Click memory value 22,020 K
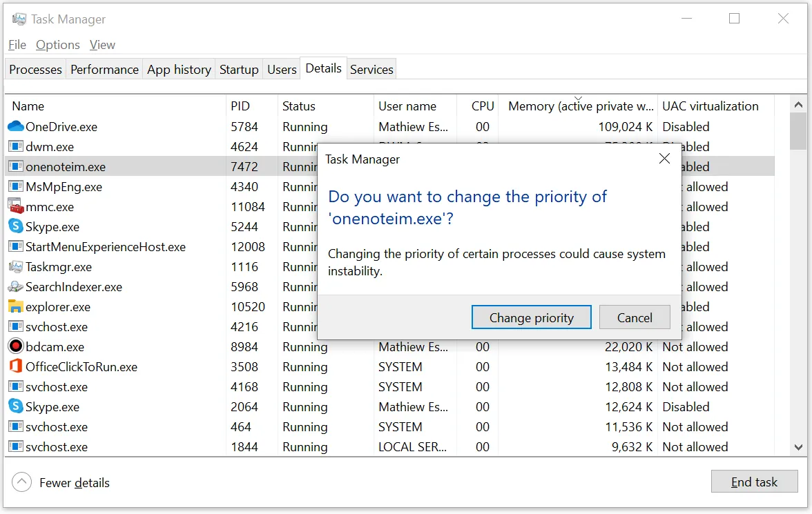812x514 pixels. click(628, 347)
